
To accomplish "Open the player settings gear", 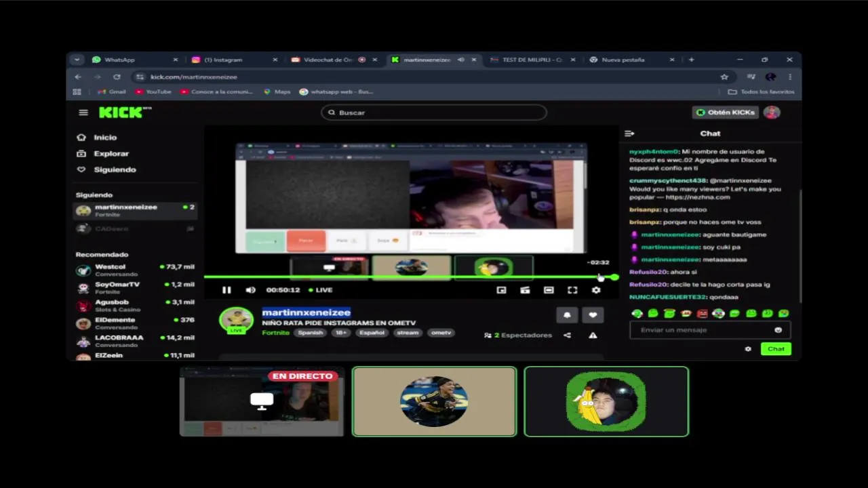I will point(596,290).
